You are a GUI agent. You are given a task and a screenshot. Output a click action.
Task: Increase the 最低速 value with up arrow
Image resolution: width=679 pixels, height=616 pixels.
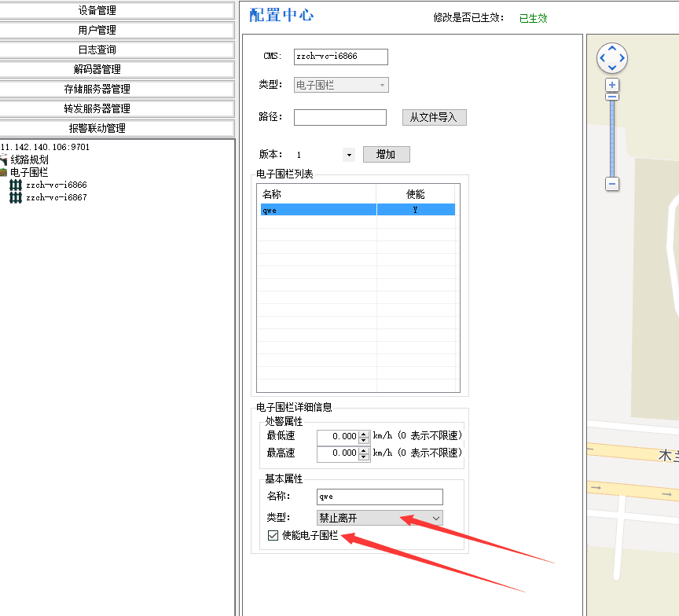(x=363, y=433)
